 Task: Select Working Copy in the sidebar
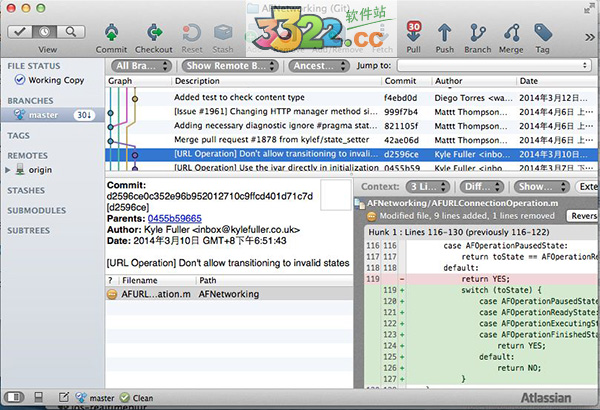[x=56, y=79]
